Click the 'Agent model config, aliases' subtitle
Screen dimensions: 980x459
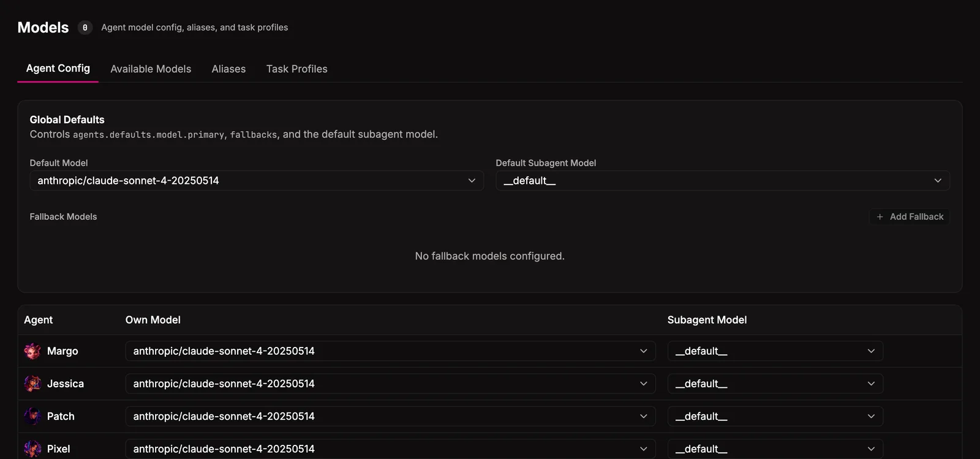click(195, 28)
